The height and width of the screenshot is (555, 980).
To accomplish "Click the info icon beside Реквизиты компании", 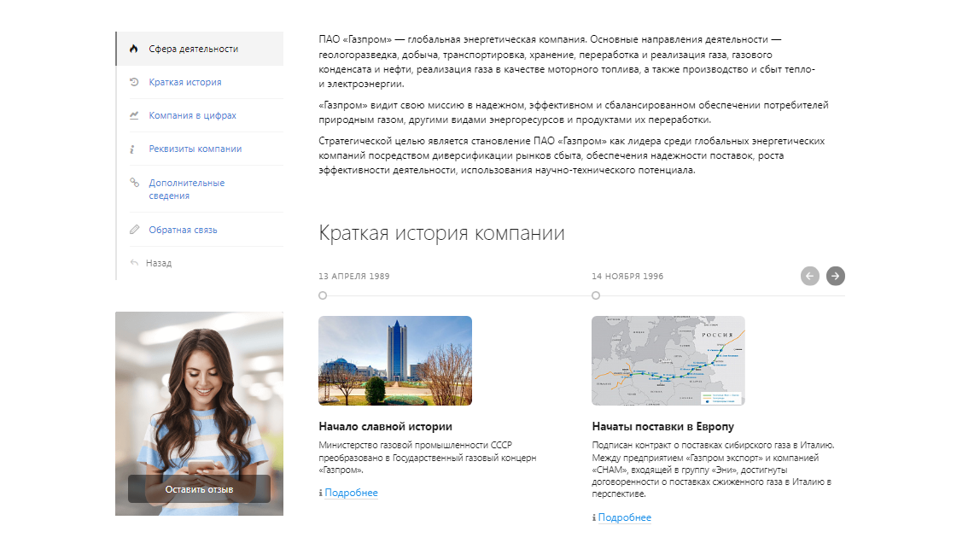I will 131,149.
